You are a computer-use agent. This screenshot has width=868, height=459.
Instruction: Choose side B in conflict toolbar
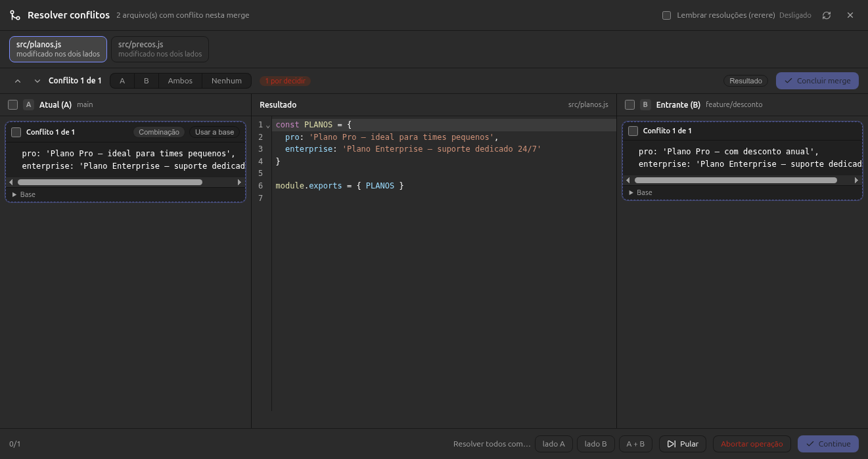147,81
